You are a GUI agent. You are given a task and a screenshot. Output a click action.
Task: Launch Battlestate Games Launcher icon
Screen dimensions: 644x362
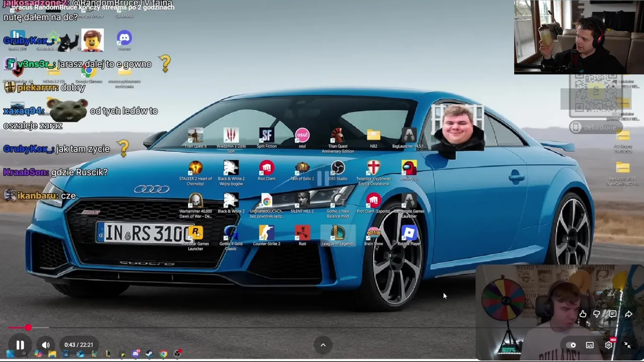point(409,206)
